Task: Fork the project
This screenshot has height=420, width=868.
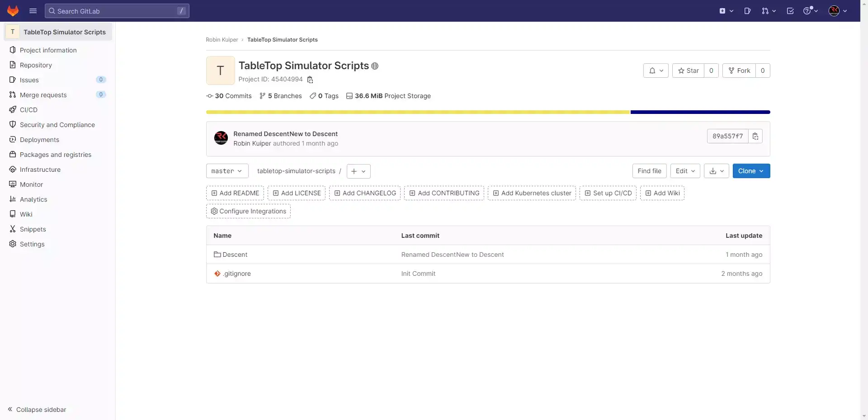Action: (x=739, y=71)
